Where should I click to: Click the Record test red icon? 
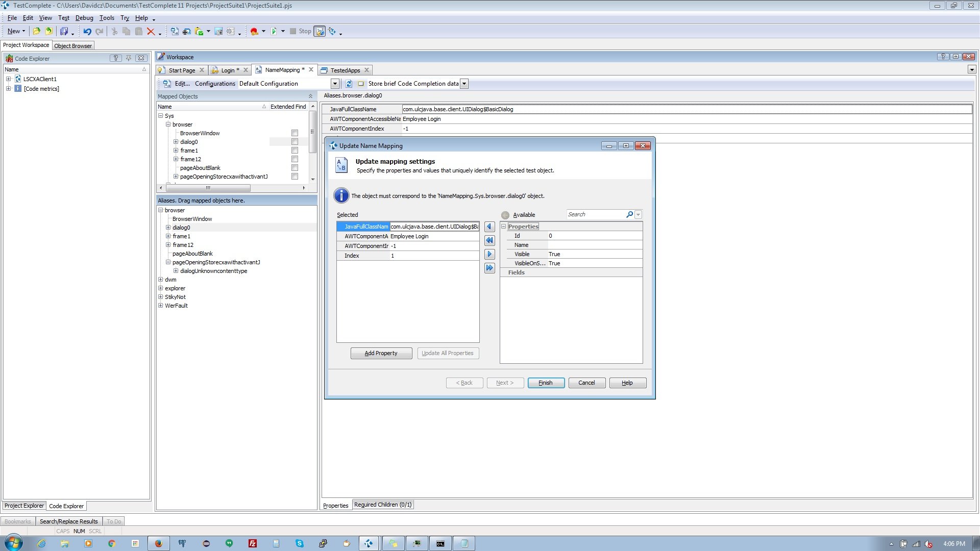254,31
